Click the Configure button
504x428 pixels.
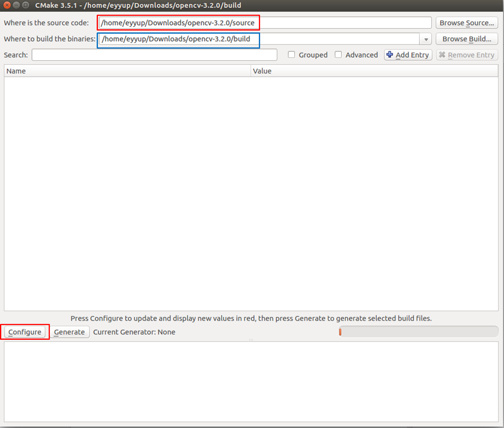(x=25, y=332)
